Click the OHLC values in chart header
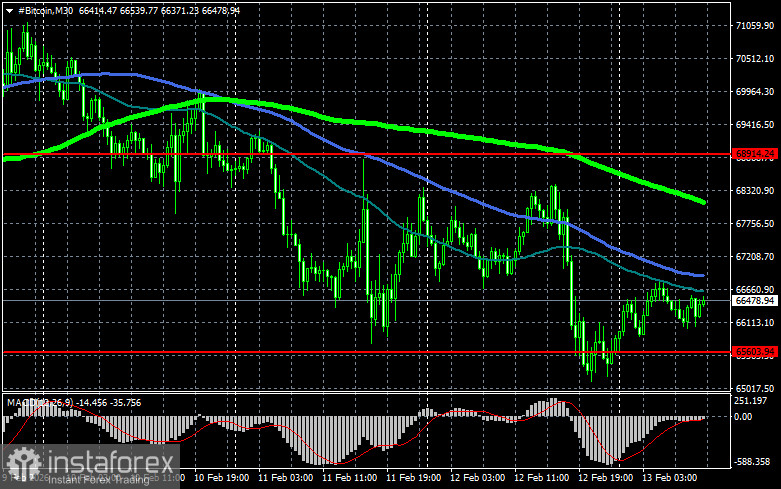 click(x=159, y=10)
